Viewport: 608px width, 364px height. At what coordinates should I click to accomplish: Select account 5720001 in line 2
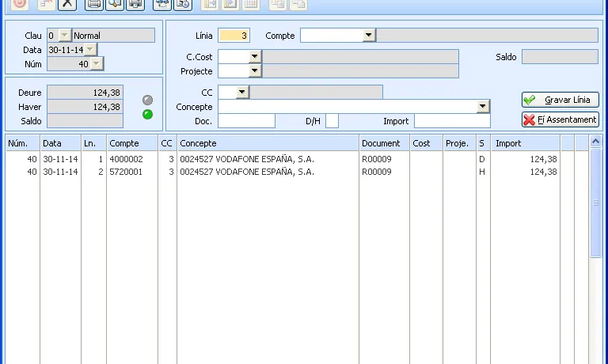[x=126, y=172]
